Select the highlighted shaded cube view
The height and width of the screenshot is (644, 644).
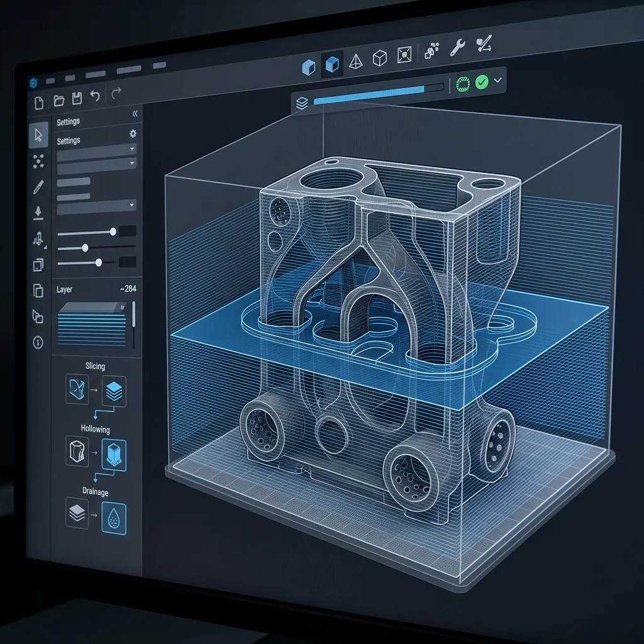click(x=332, y=64)
